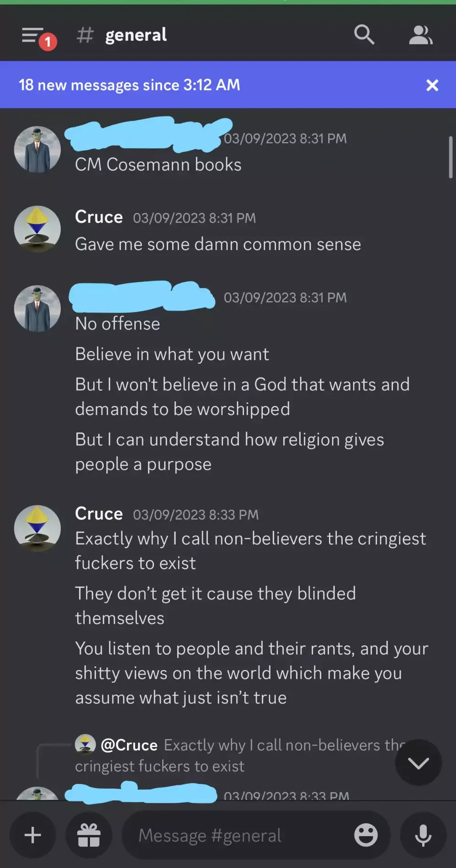This screenshot has width=456, height=868.
Task: Open Cruce's avatar at 8:33 PM message
Action: [x=37, y=528]
